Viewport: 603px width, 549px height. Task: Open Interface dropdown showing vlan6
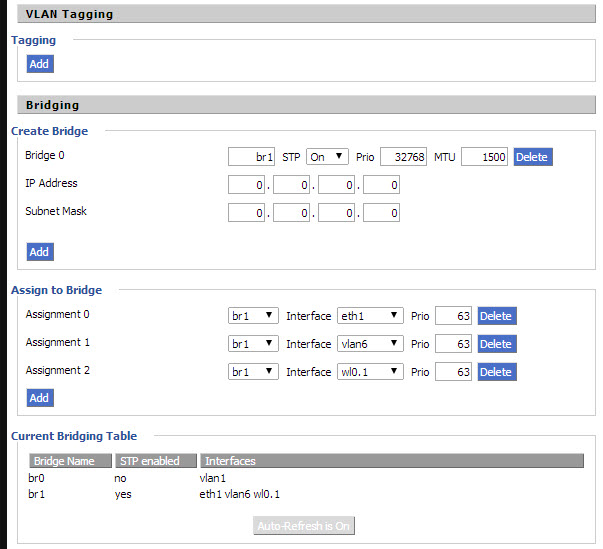370,344
